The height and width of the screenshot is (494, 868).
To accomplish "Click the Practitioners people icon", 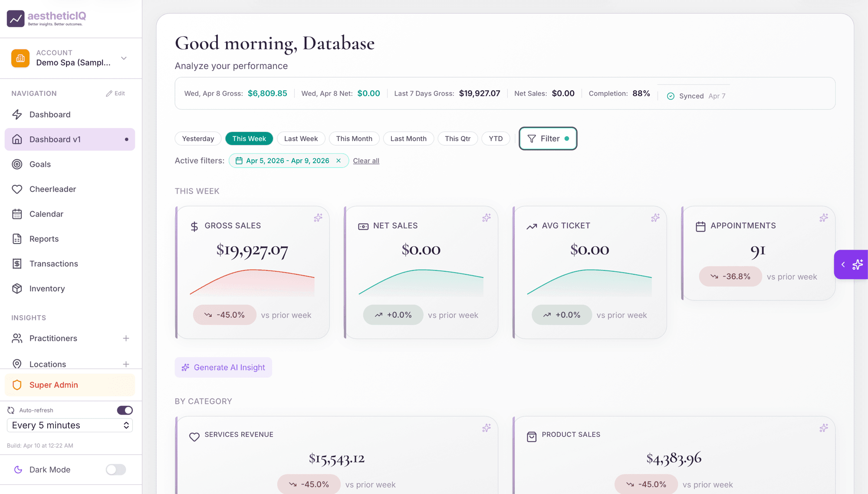I will [x=17, y=338].
